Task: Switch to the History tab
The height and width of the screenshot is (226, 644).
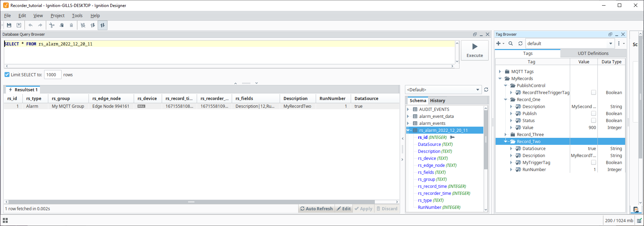Action: coord(437,101)
